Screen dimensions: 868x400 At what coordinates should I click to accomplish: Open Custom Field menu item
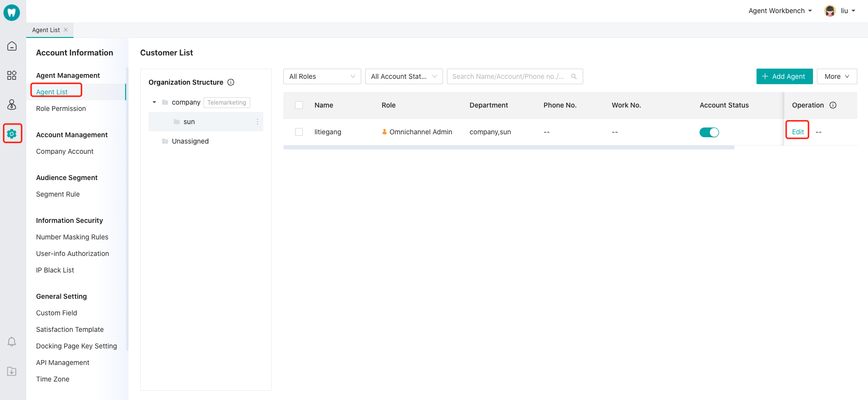point(56,313)
